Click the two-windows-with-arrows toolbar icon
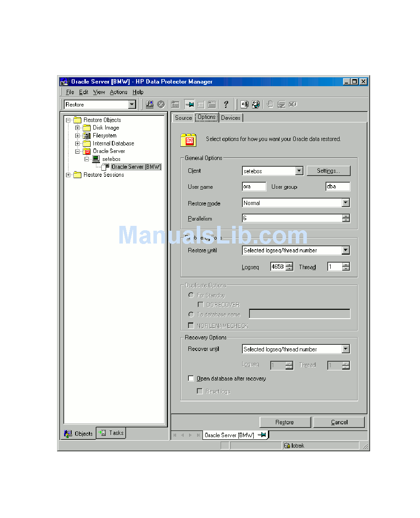This screenshot has height=518, width=420. (256, 104)
